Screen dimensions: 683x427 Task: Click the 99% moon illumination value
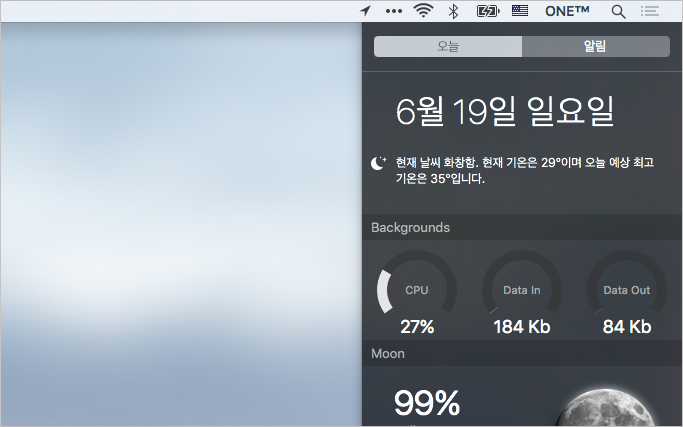pyautogui.click(x=427, y=403)
